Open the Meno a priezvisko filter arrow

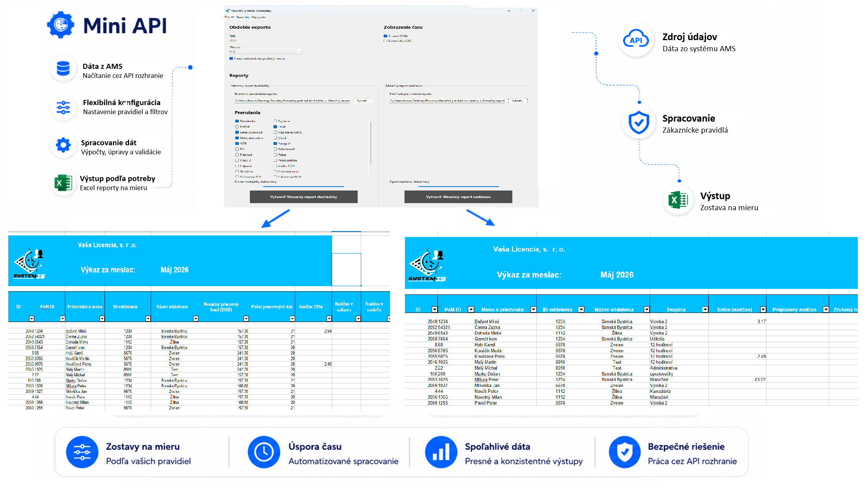533,309
